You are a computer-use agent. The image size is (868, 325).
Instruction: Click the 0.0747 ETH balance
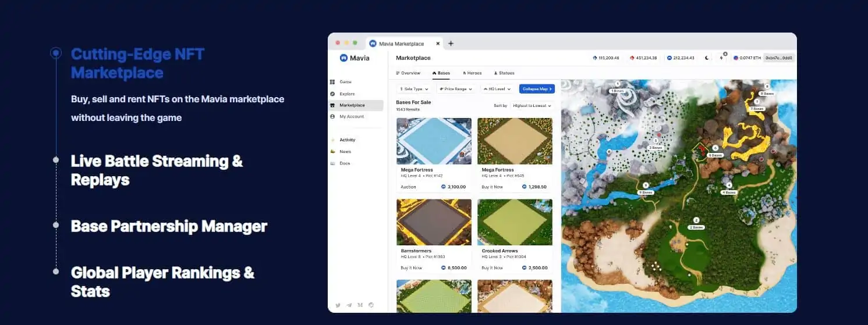pos(747,58)
